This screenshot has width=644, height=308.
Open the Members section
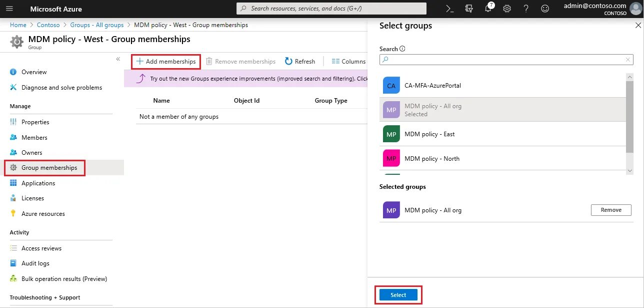[x=34, y=138]
